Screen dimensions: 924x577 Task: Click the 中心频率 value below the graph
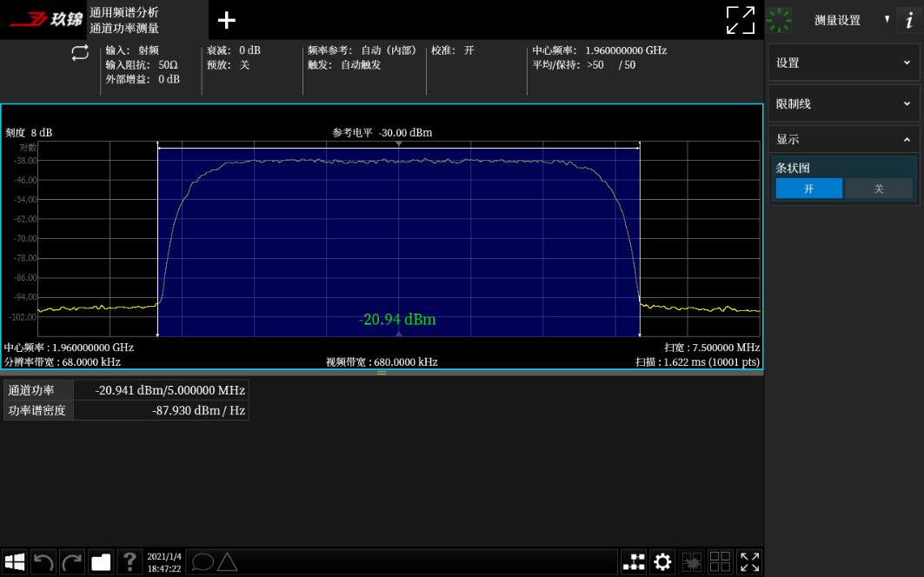click(69, 348)
